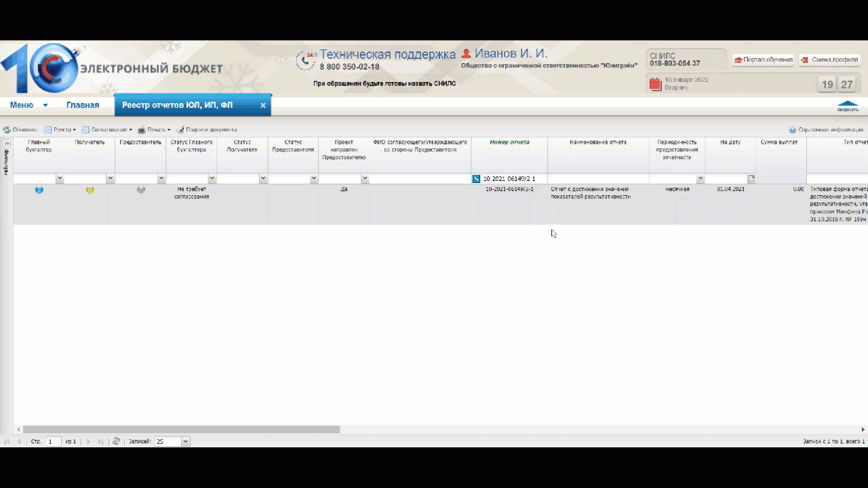This screenshot has height=488, width=868.
Task: Open the Периодичность filter dropdown
Action: (700, 179)
